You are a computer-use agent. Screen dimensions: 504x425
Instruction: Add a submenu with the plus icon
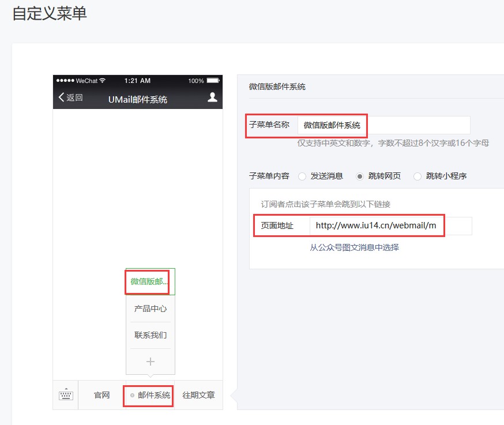pyautogui.click(x=151, y=362)
